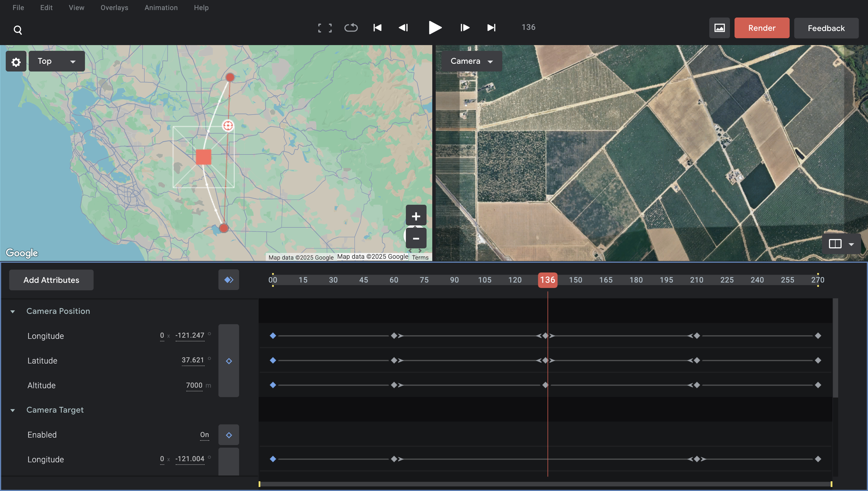Viewport: 868px width, 491px height.
Task: Jump to the last frame
Action: tap(491, 28)
